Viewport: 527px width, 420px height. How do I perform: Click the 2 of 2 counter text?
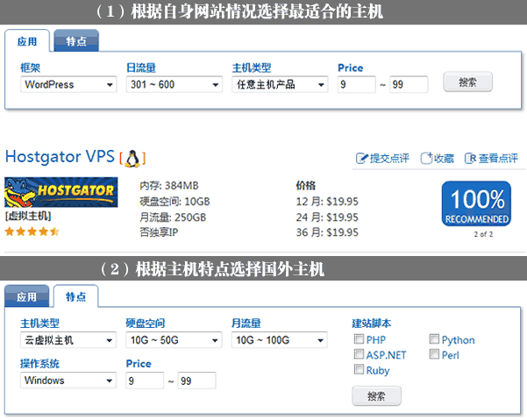pyautogui.click(x=483, y=234)
